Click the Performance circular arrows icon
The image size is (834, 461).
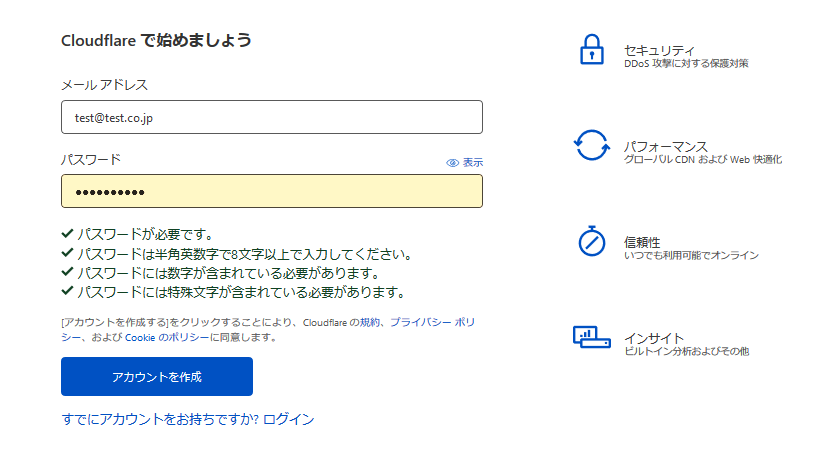pos(592,145)
